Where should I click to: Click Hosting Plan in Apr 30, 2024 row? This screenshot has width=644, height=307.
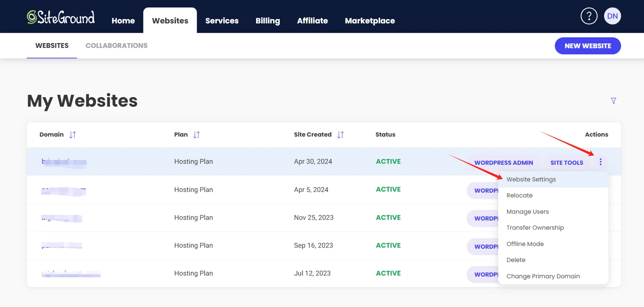point(193,161)
